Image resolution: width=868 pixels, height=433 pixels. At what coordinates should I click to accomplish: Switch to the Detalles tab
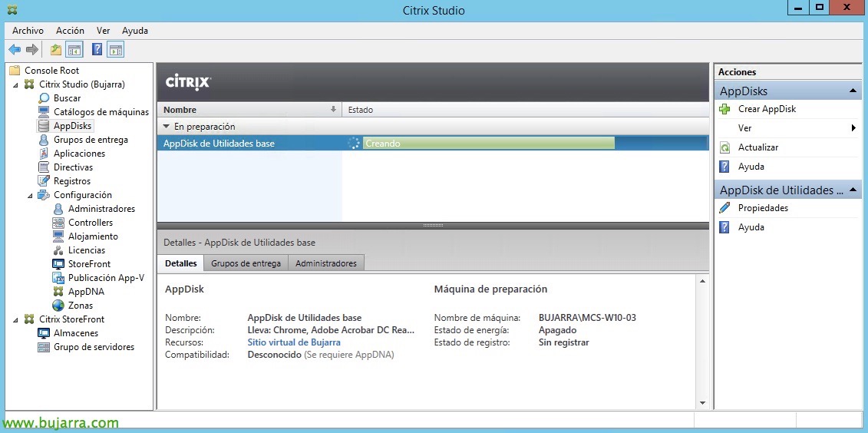coord(180,263)
